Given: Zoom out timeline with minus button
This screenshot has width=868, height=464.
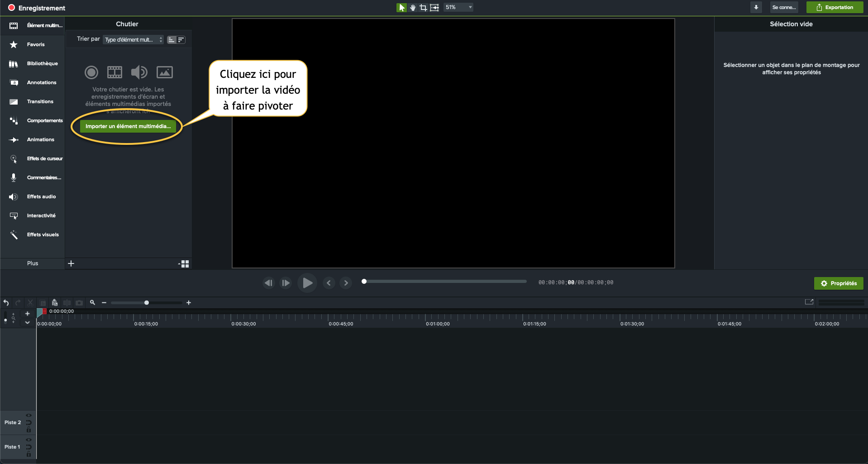Looking at the screenshot, I should [x=104, y=303].
